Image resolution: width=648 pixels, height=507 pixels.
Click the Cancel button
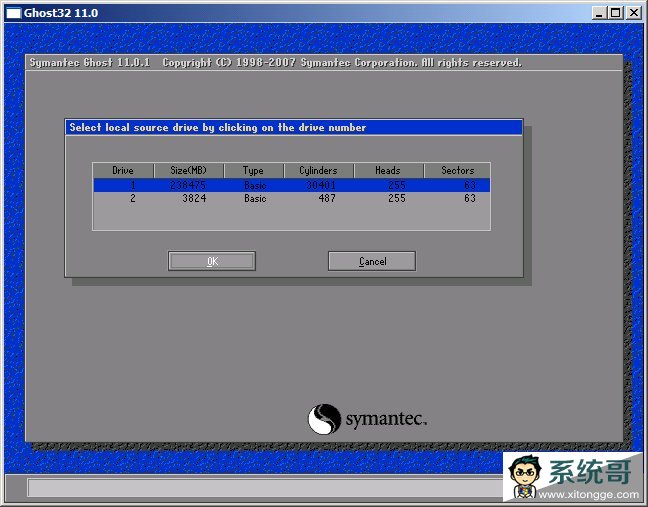[372, 261]
